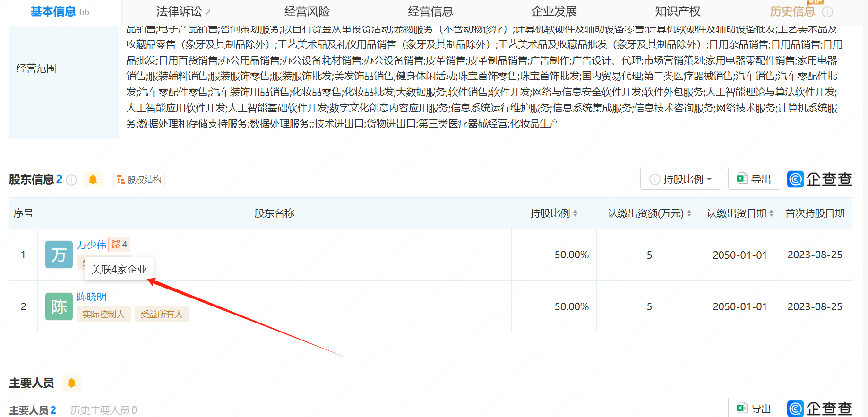Click 股东名称 column header
This screenshot has width=868, height=417.
(x=275, y=213)
